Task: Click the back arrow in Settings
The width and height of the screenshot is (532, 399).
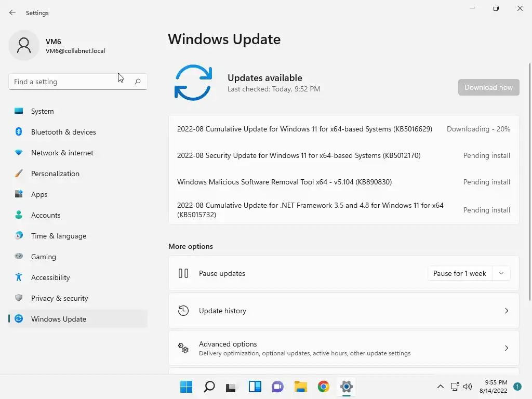Action: (x=12, y=12)
